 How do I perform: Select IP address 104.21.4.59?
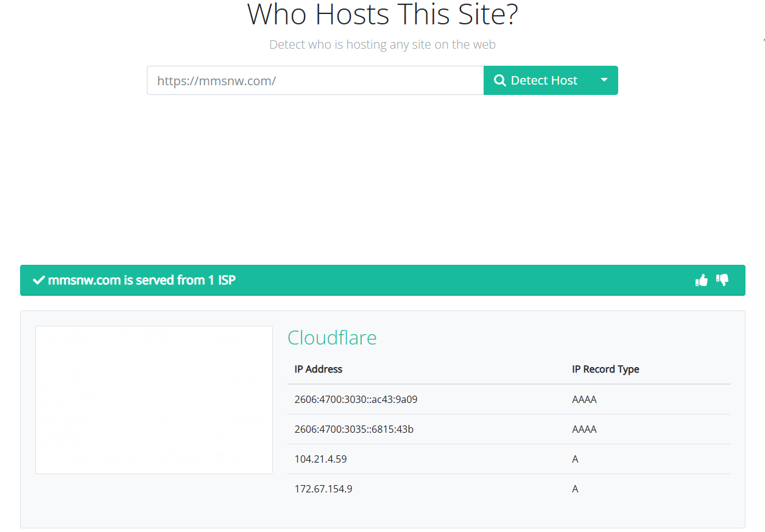click(x=320, y=460)
